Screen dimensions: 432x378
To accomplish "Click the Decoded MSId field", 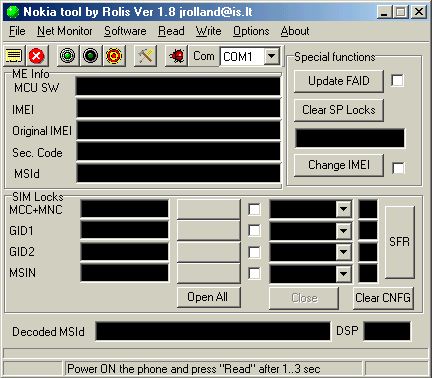I will pyautogui.click(x=213, y=331).
